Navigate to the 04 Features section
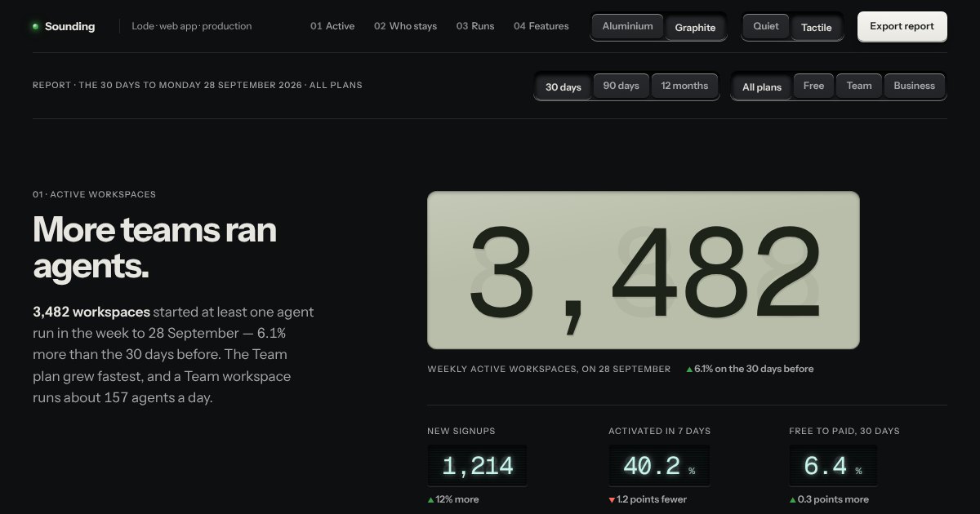The image size is (980, 514). [541, 26]
